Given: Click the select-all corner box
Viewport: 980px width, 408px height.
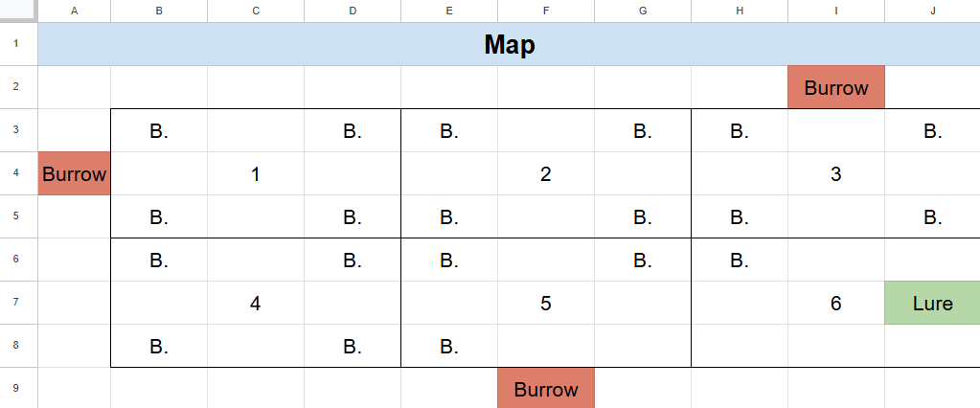Looking at the screenshot, I should click(x=19, y=11).
